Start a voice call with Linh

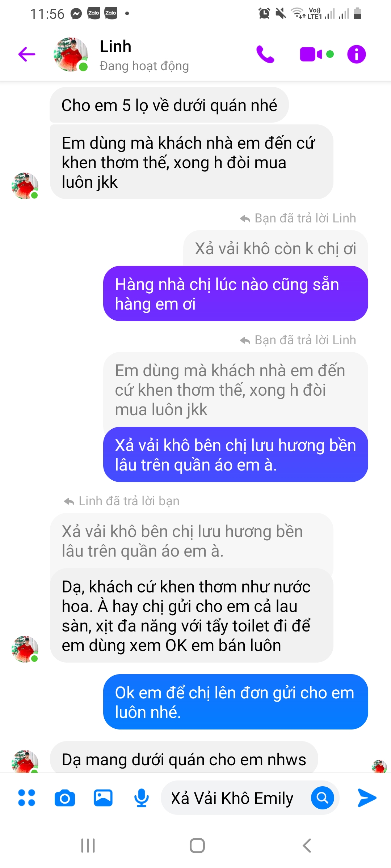point(265,54)
